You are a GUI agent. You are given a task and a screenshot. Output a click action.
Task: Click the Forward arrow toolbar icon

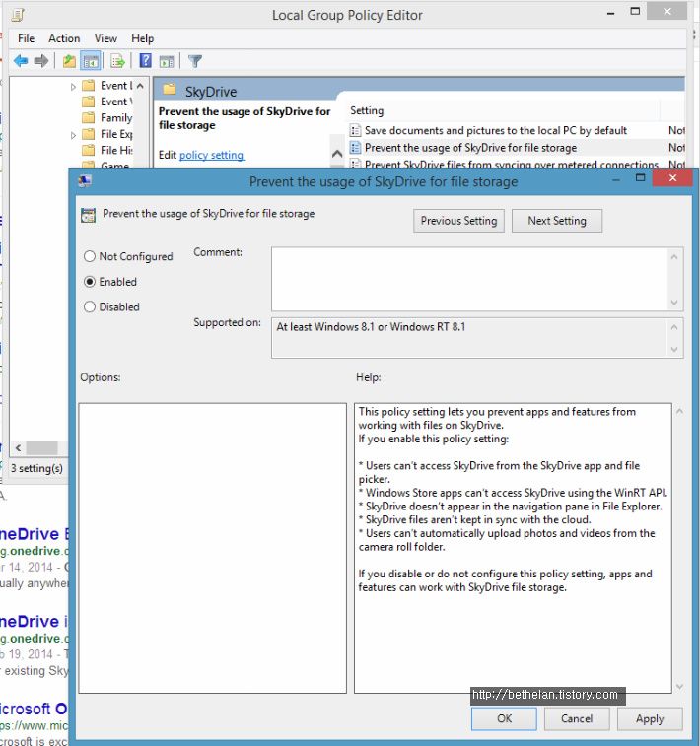pos(41,61)
